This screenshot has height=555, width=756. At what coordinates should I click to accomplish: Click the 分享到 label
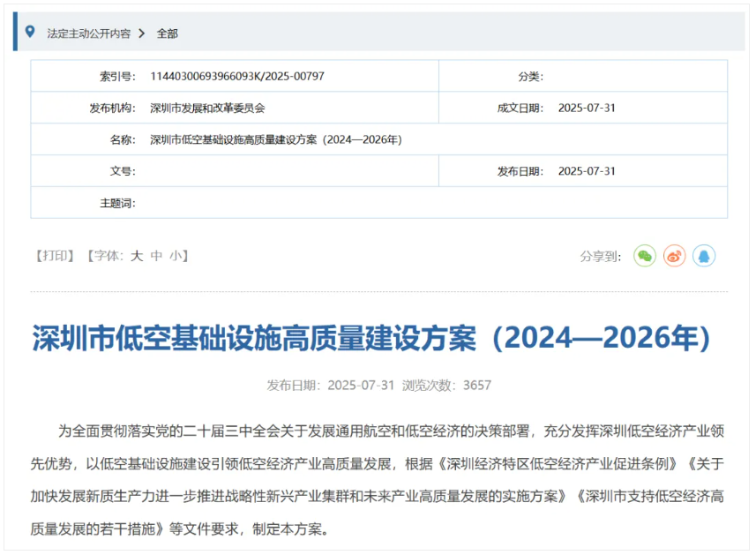601,257
